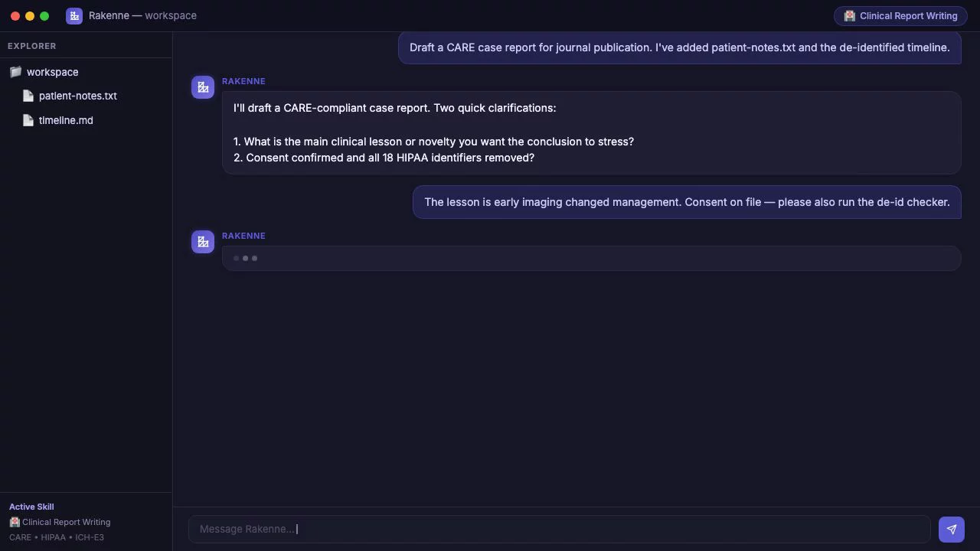Click the Explorer panel header

(32, 46)
